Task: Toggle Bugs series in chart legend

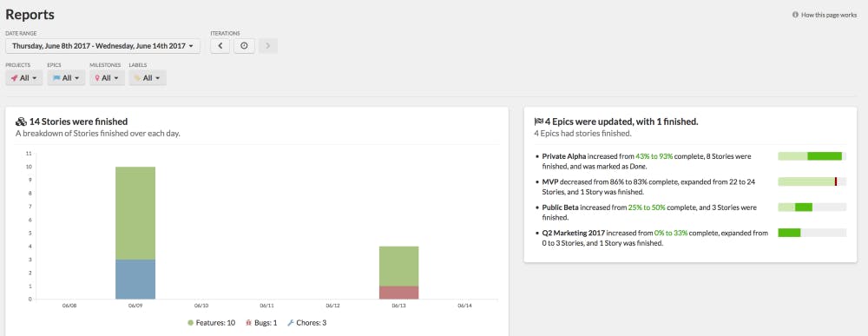Action: click(x=261, y=323)
